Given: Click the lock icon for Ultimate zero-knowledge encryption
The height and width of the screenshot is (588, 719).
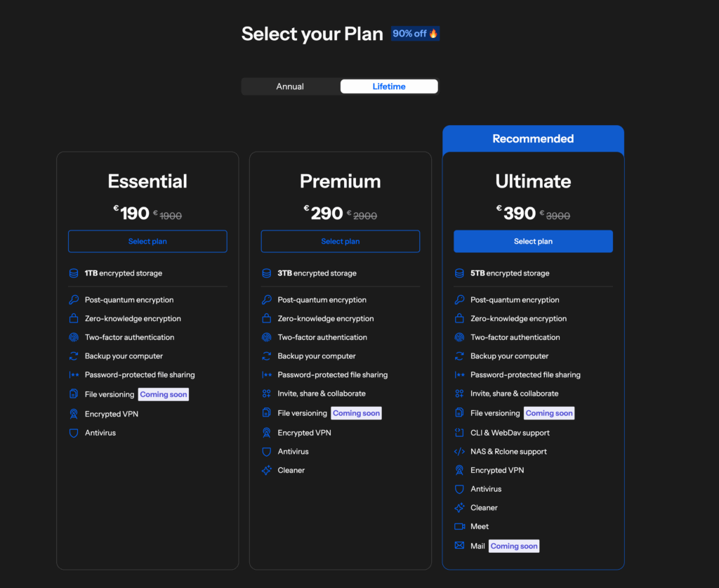Looking at the screenshot, I should click(x=459, y=319).
